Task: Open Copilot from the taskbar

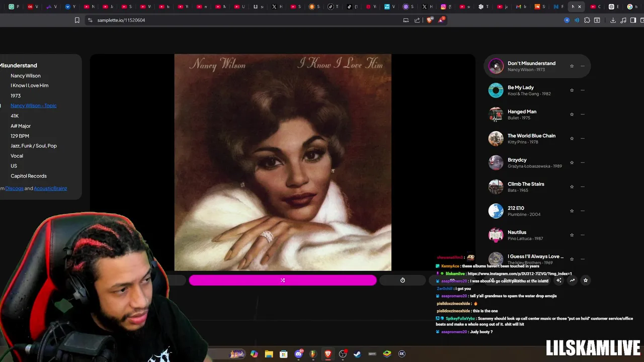Action: pos(254,354)
